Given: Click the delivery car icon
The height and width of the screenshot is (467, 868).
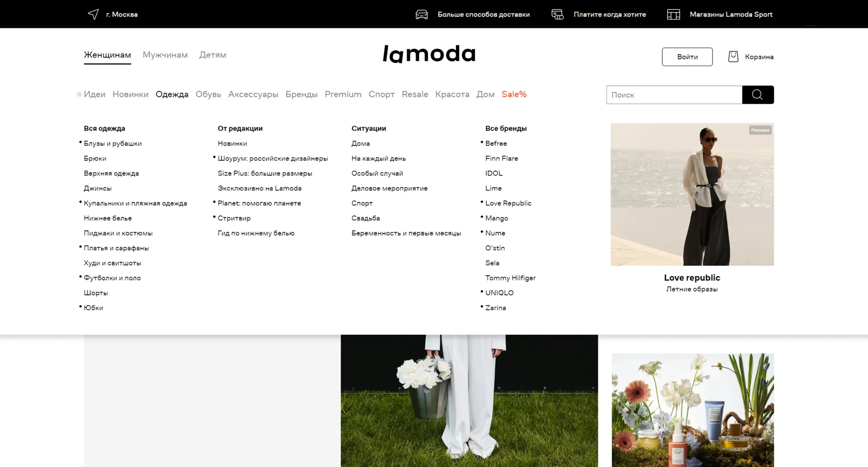Looking at the screenshot, I should click(x=422, y=14).
